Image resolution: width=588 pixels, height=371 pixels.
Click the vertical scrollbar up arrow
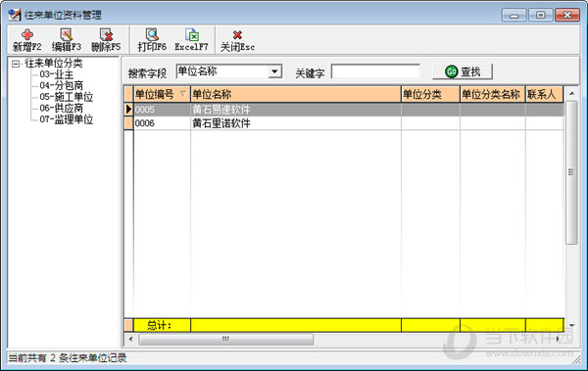[571, 93]
